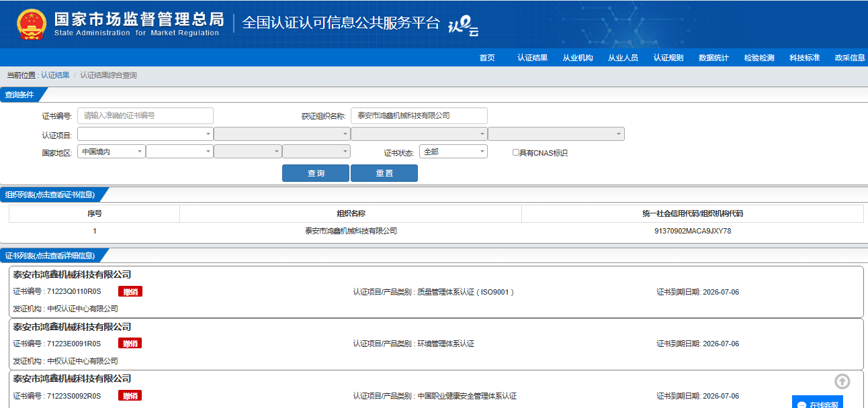Open certificate card with number 71223S0092R0S
The image size is (868, 408).
coord(436,389)
